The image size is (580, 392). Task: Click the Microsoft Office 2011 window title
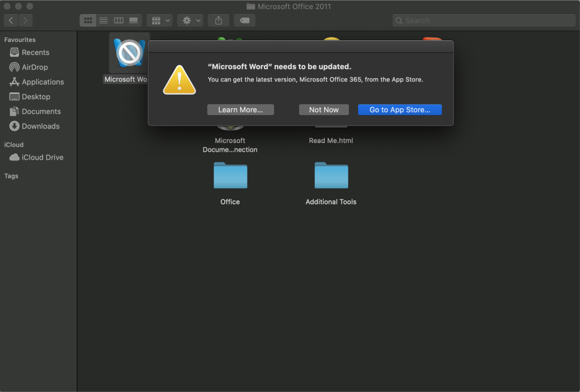point(294,6)
